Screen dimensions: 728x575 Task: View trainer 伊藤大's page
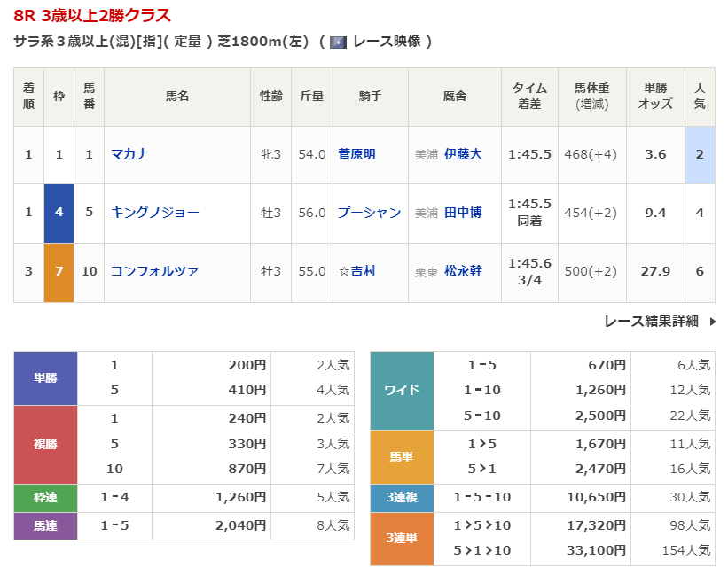tap(463, 154)
